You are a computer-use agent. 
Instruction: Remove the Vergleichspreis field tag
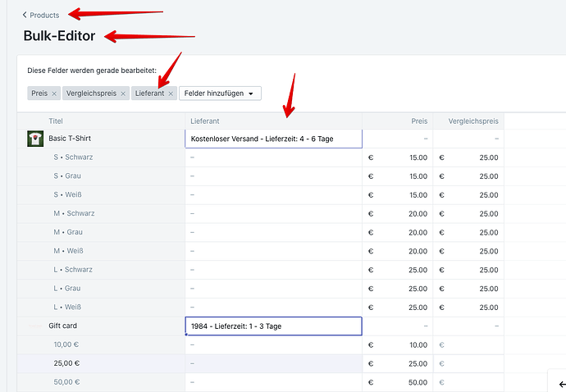[x=123, y=93]
